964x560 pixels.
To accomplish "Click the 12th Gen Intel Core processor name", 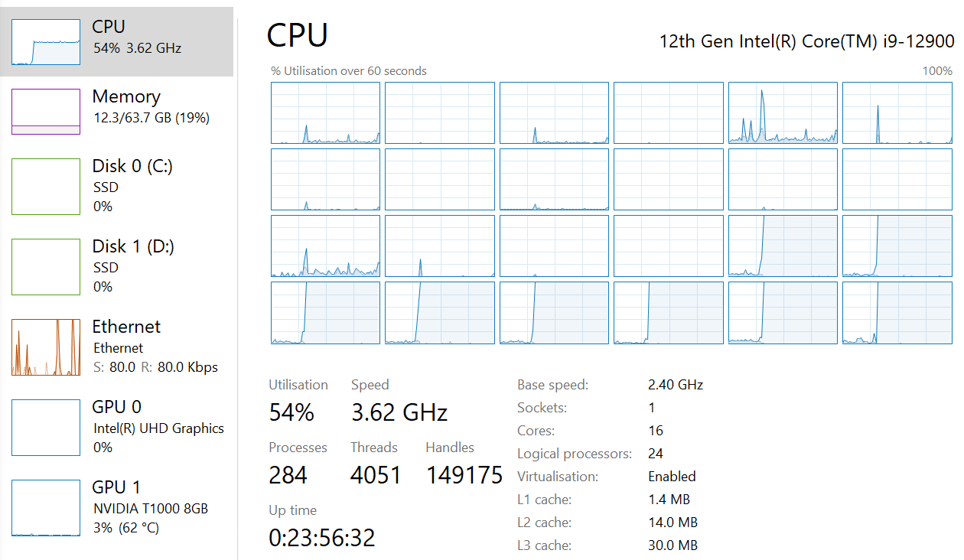I will tap(806, 41).
